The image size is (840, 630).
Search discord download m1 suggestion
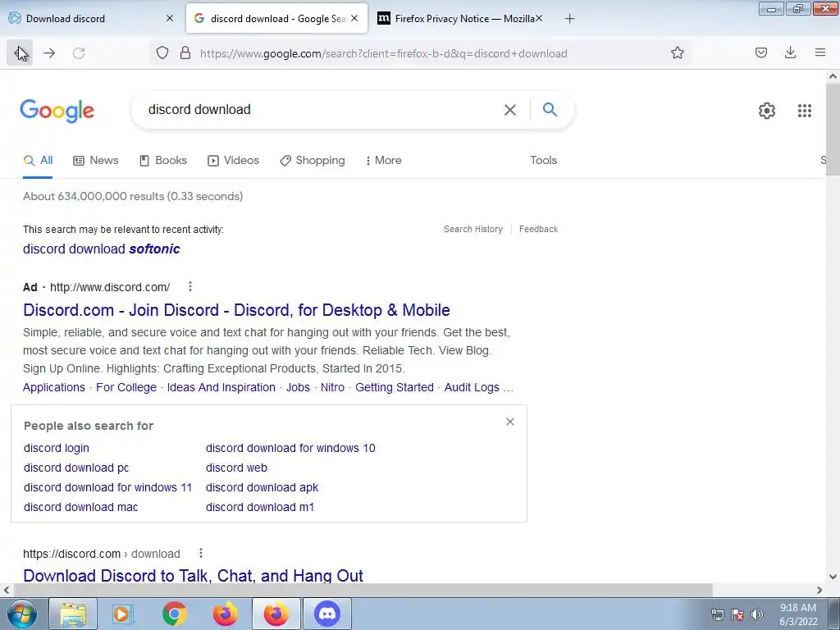pos(260,507)
